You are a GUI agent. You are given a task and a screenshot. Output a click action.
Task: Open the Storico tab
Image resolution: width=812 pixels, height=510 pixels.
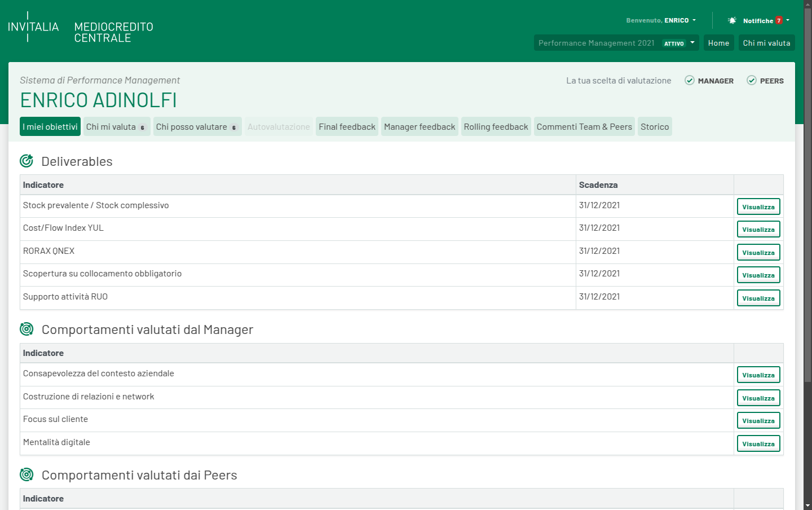point(655,126)
